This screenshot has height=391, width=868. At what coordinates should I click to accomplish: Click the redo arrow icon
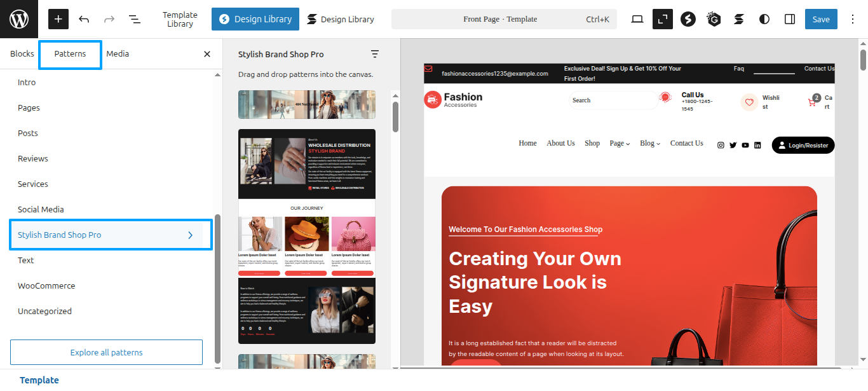(109, 19)
